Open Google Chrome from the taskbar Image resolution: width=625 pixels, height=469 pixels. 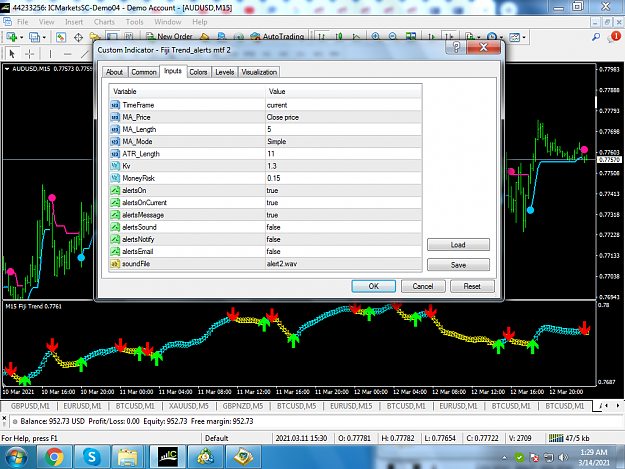54,457
